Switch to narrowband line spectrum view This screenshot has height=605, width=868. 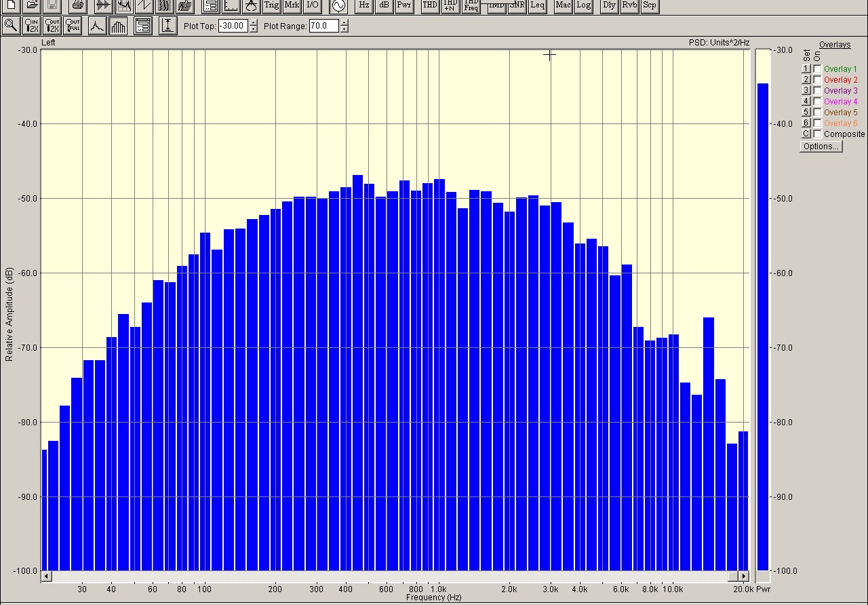pos(97,26)
